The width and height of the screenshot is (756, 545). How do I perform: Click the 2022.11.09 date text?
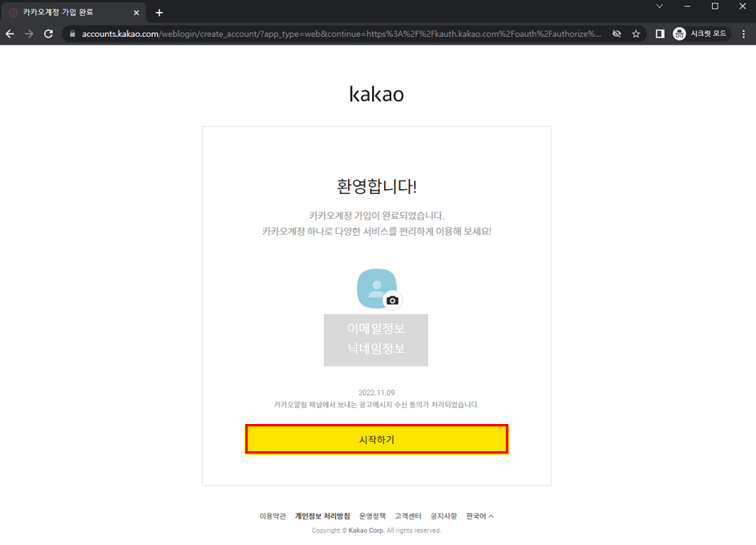377,393
